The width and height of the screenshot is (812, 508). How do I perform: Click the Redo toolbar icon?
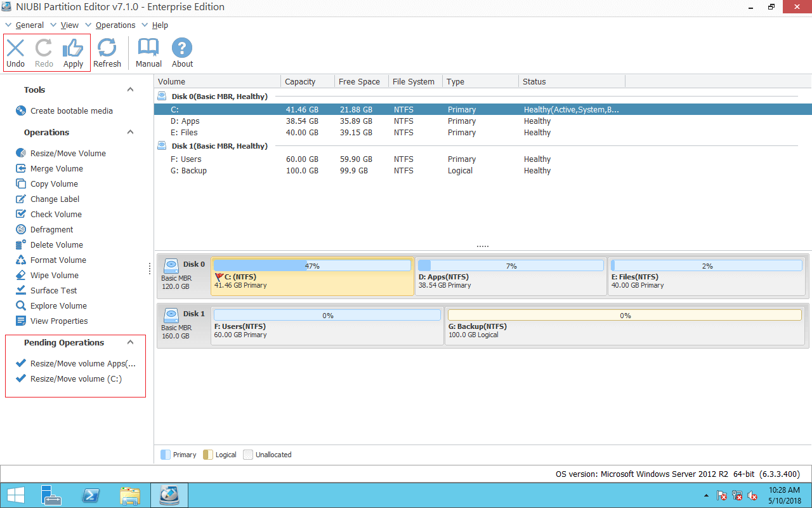click(44, 48)
